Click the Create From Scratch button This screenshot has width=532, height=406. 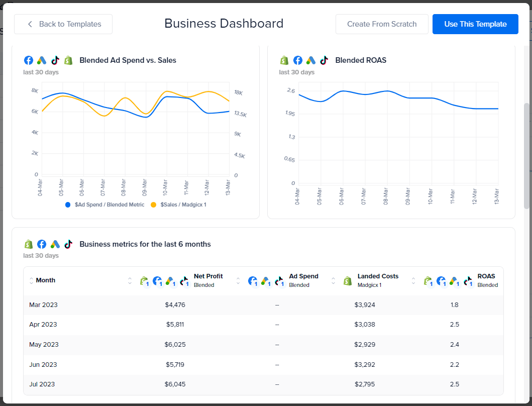click(x=382, y=24)
